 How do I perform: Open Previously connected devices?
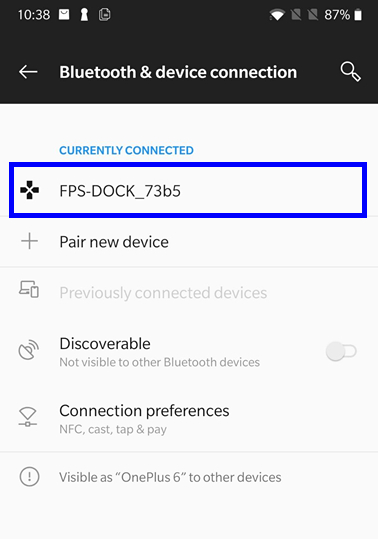[189, 293]
